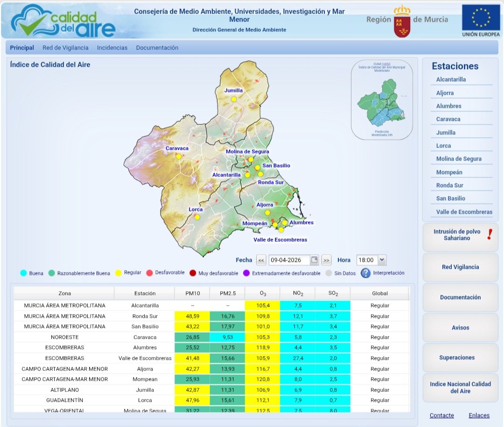Click the Mompeán label on the map
Image resolution: width=504 pixels, height=427 pixels.
tap(255, 224)
